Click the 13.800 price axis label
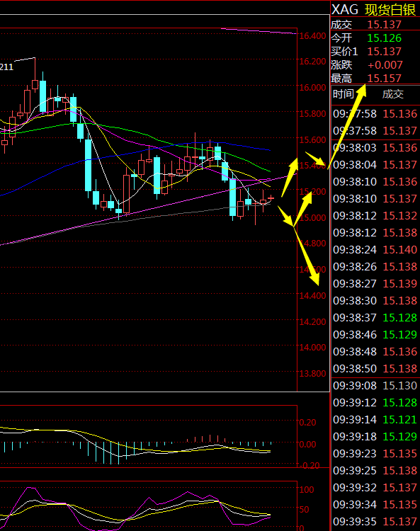This screenshot has height=531, width=420. click(x=312, y=374)
